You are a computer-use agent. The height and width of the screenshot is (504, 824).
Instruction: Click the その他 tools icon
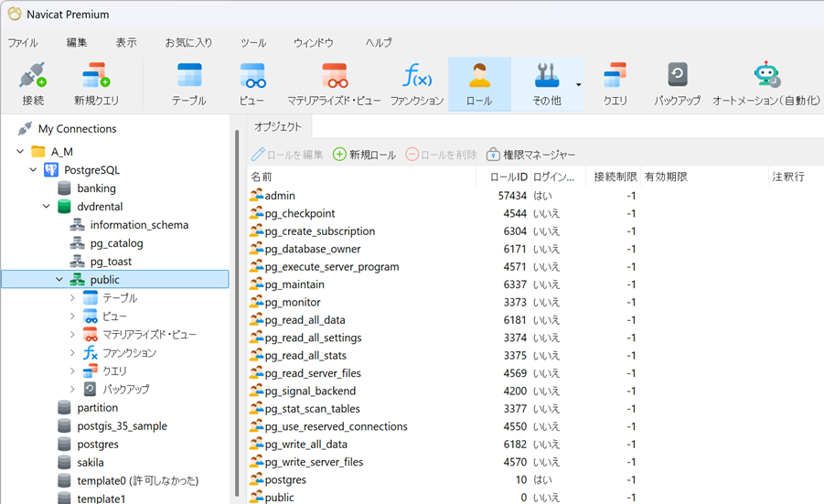547,76
